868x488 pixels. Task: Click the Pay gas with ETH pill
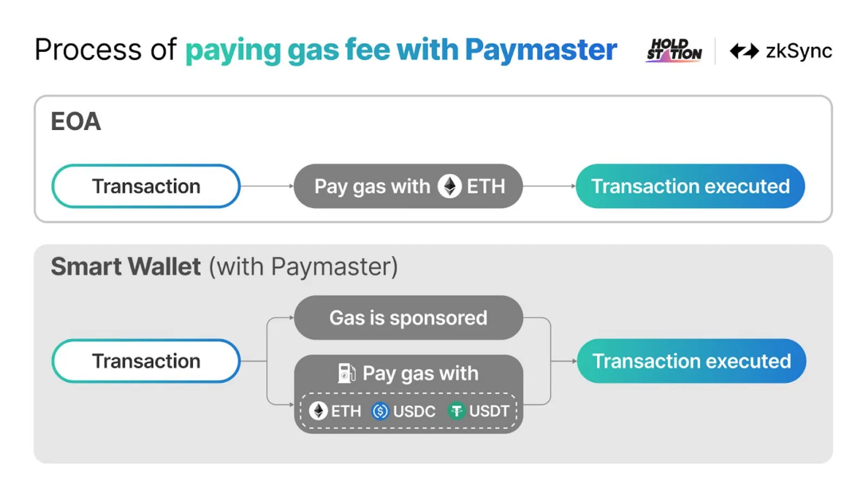(408, 186)
